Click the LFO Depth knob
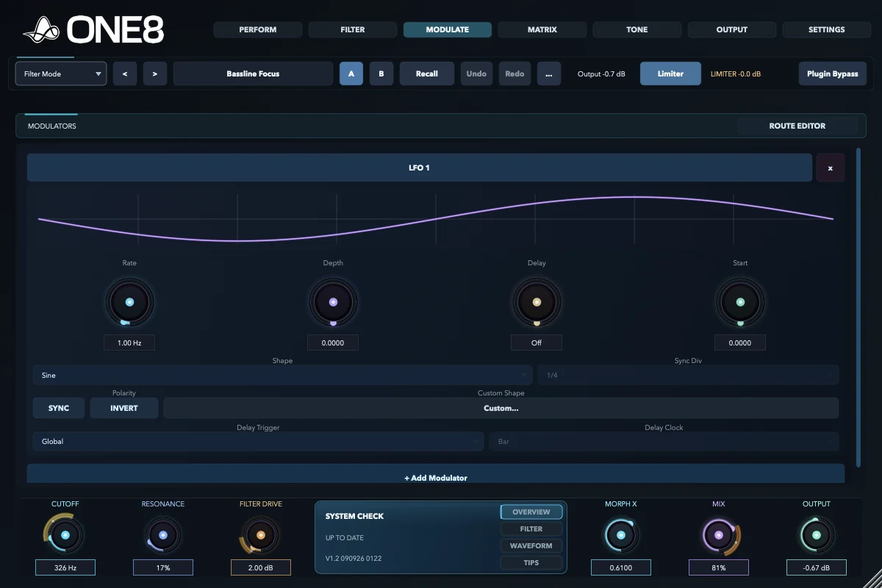 tap(333, 302)
